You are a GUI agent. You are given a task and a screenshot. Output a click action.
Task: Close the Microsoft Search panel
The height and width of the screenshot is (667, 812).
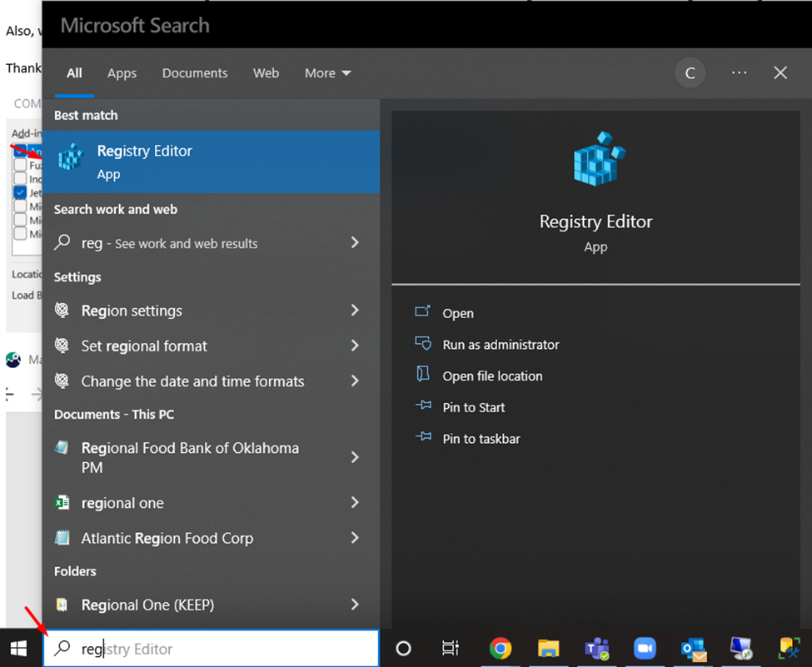(780, 72)
